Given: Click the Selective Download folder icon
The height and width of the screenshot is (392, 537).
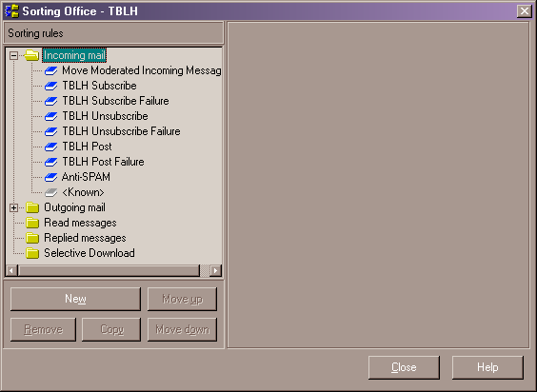Looking at the screenshot, I should [x=32, y=253].
